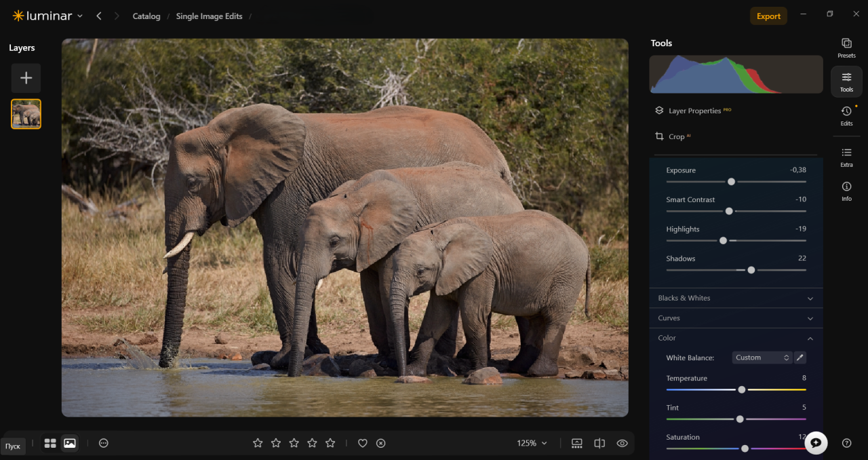Collapse the Color section
This screenshot has height=460, width=868.
pyautogui.click(x=736, y=338)
